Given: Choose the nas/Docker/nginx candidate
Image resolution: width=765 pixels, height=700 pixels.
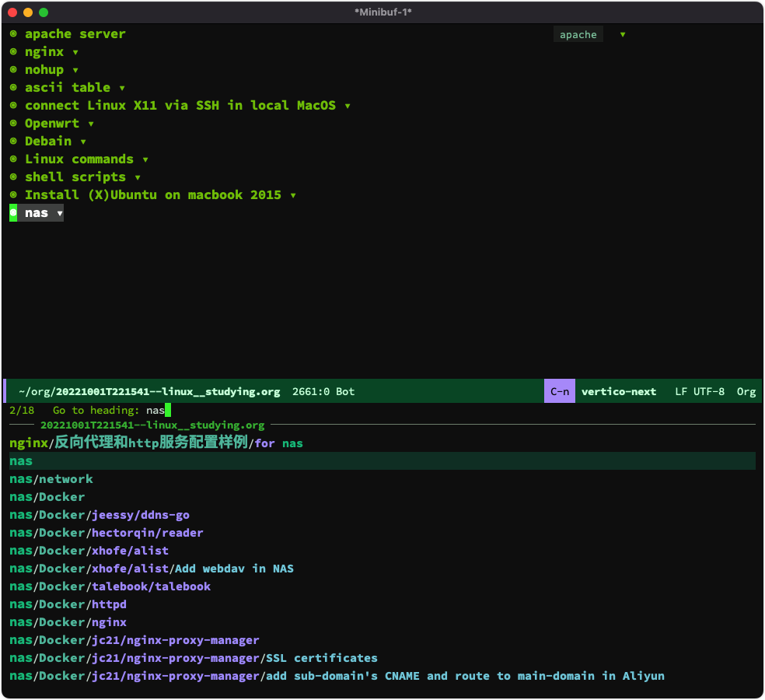Looking at the screenshot, I should pyautogui.click(x=68, y=622).
